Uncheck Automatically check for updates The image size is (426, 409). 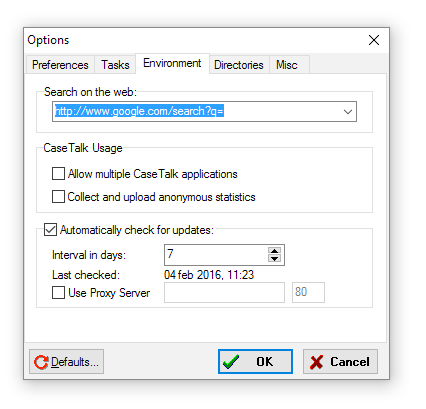[50, 230]
